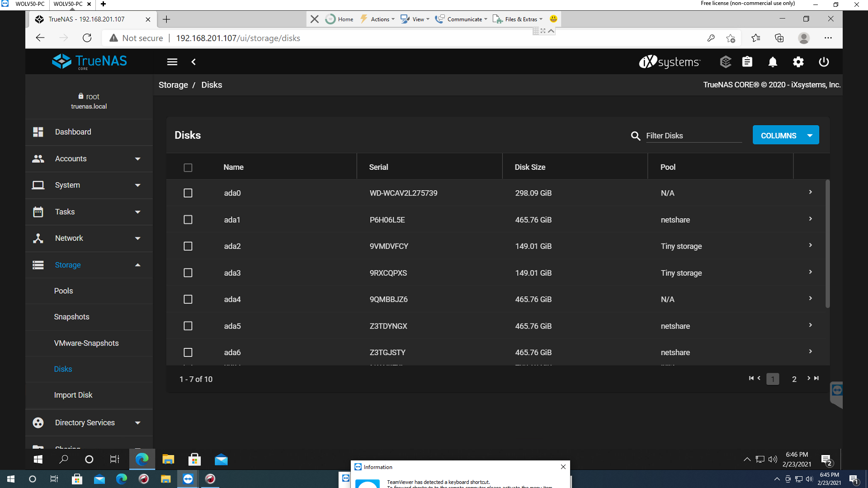Toggle the hamburger sidebar menu icon
The height and width of the screenshot is (488, 868).
[172, 62]
